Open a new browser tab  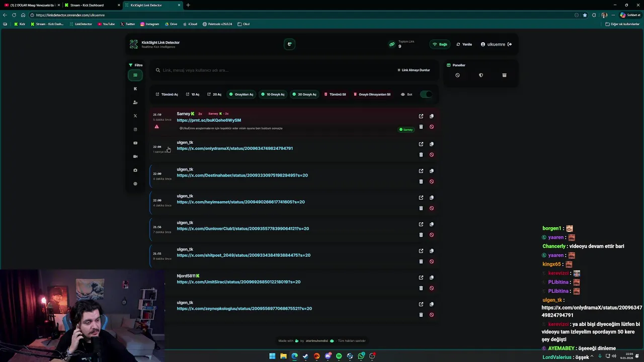tap(188, 5)
